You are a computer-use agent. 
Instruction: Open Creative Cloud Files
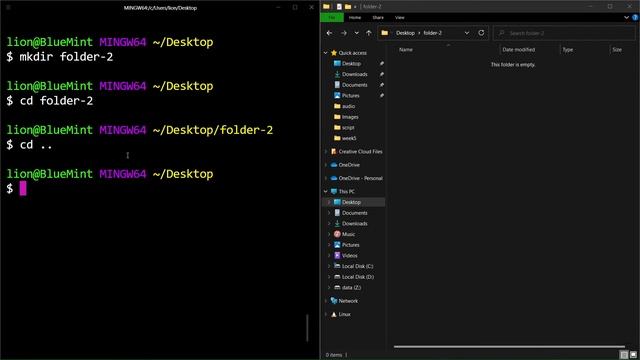pos(360,151)
